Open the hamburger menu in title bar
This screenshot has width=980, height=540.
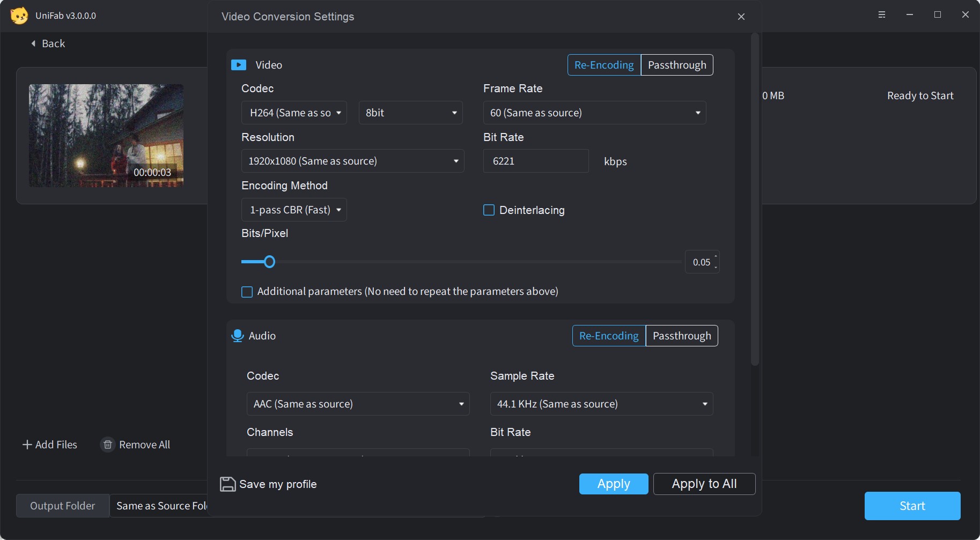[882, 15]
